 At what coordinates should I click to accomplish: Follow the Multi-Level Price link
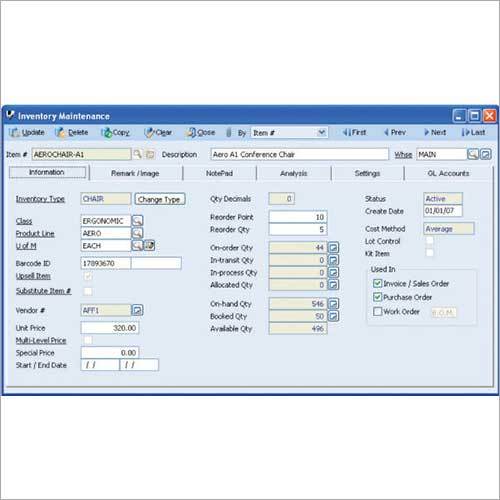click(x=41, y=340)
